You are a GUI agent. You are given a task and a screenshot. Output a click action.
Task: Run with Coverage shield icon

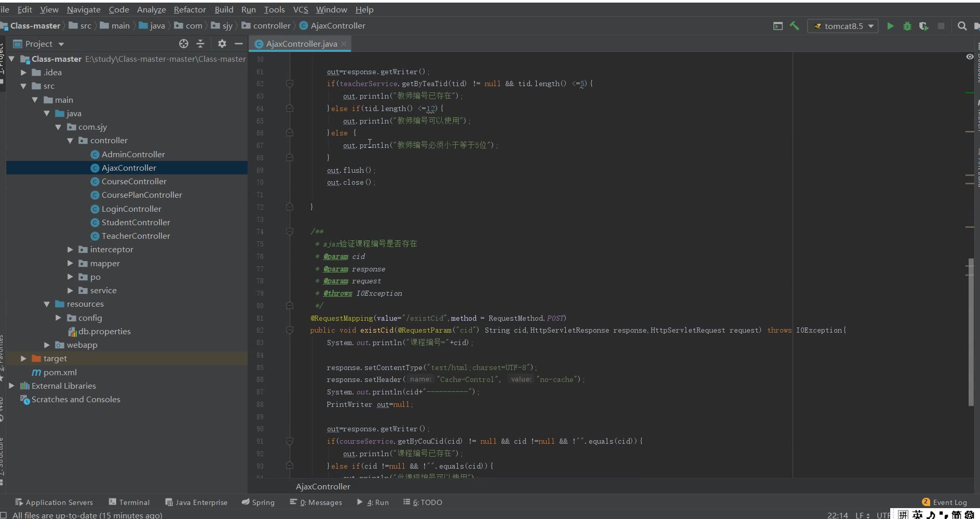coord(923,26)
